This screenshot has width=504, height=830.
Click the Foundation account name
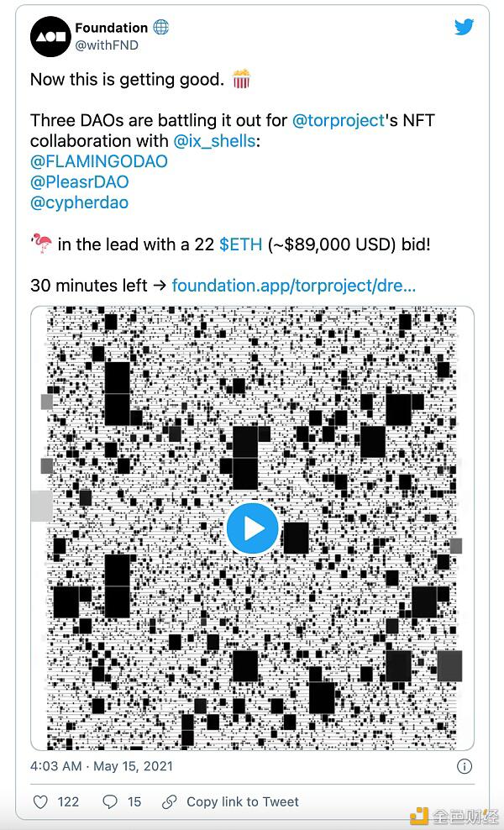(x=112, y=28)
